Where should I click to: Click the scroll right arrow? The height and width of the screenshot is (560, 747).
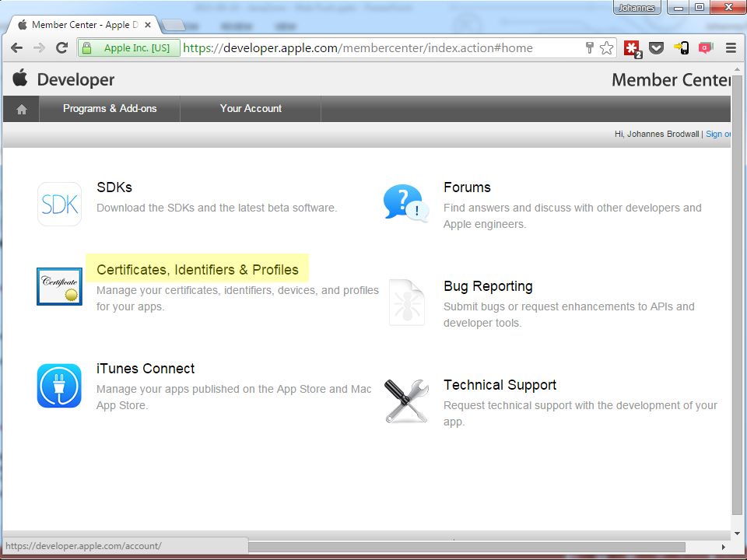[723, 547]
